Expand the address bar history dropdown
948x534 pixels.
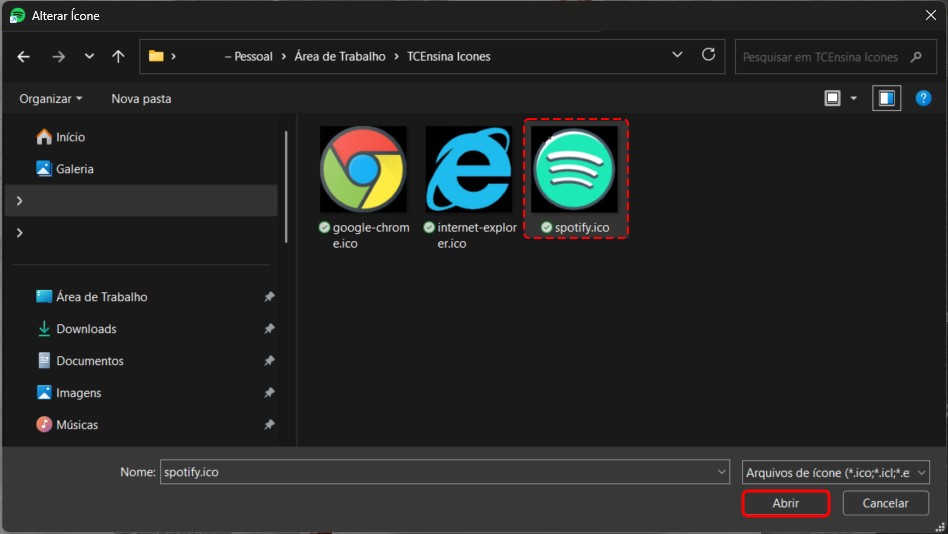pos(679,56)
